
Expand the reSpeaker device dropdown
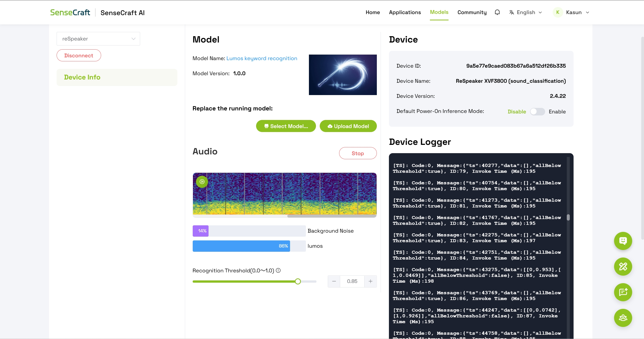click(x=98, y=39)
